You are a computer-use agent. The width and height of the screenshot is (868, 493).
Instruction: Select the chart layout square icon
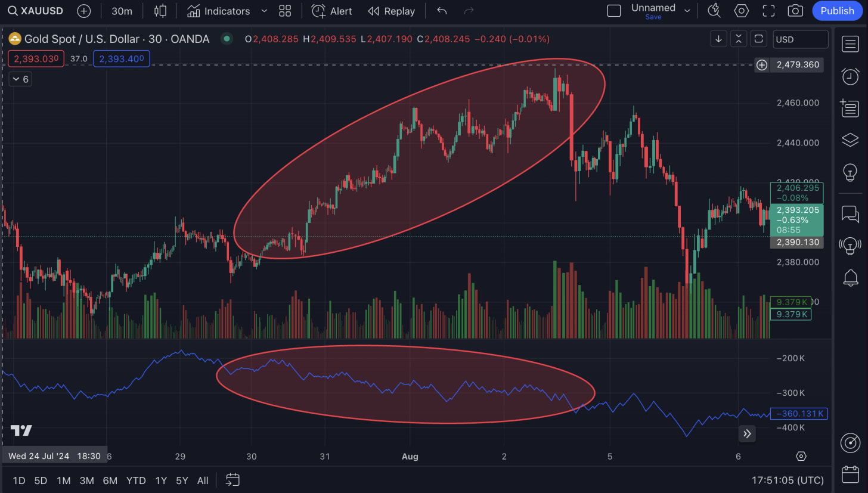pos(614,11)
